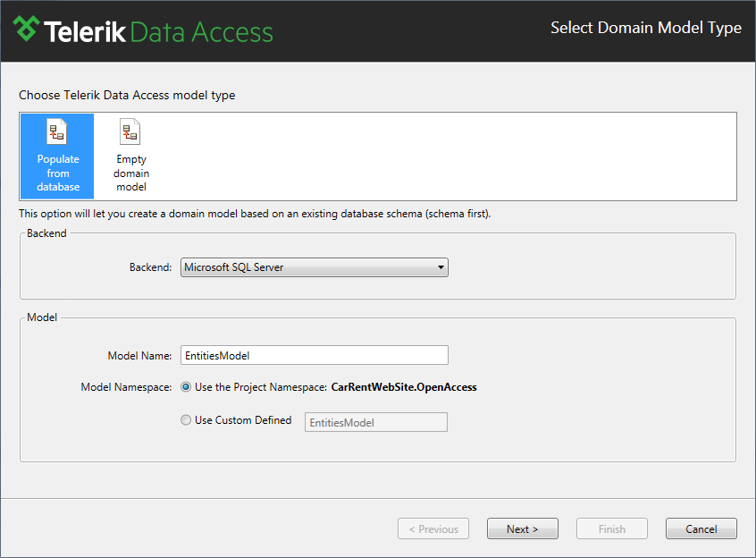Choose Use the Project Namespace radio button
This screenshot has width=756, height=558.
point(186,387)
